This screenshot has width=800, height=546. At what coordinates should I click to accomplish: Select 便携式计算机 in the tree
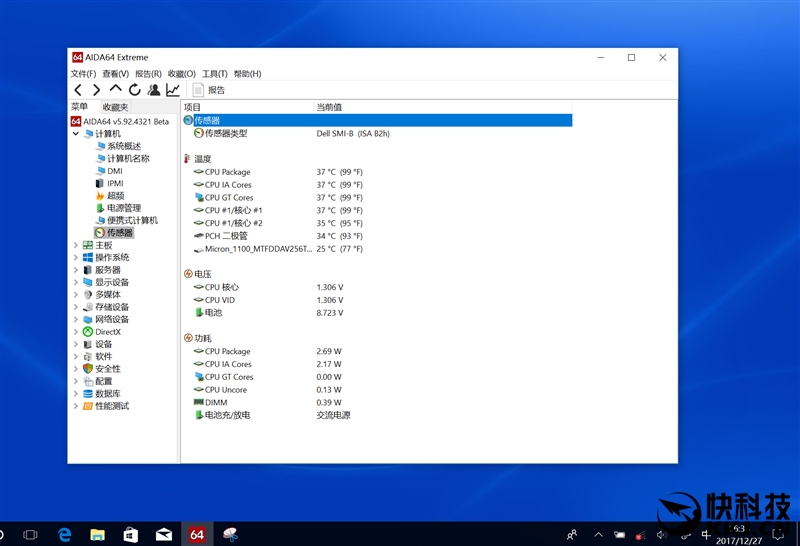click(127, 220)
